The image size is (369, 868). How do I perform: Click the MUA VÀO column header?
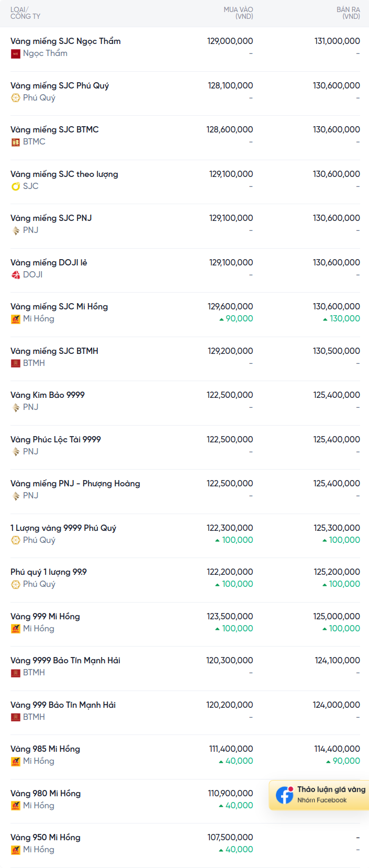(x=238, y=13)
